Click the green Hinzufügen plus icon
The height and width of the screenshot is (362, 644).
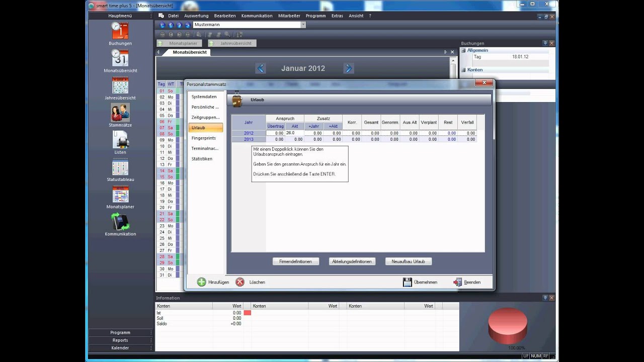[x=201, y=282]
